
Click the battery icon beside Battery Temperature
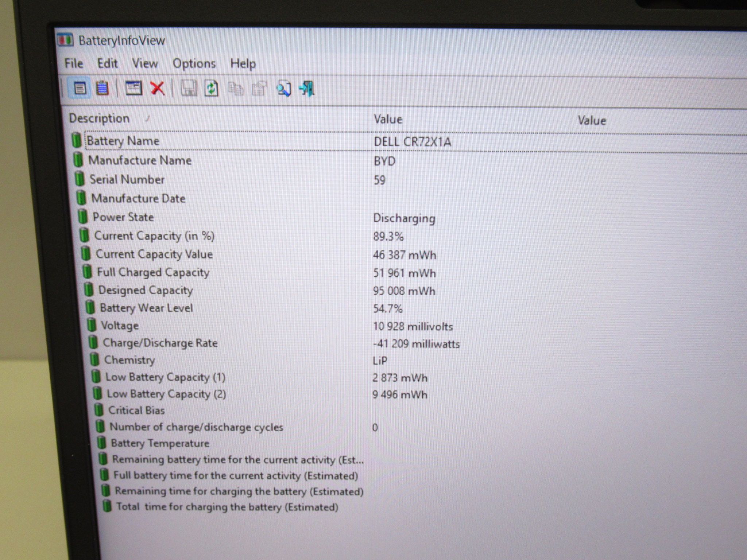[101, 443]
